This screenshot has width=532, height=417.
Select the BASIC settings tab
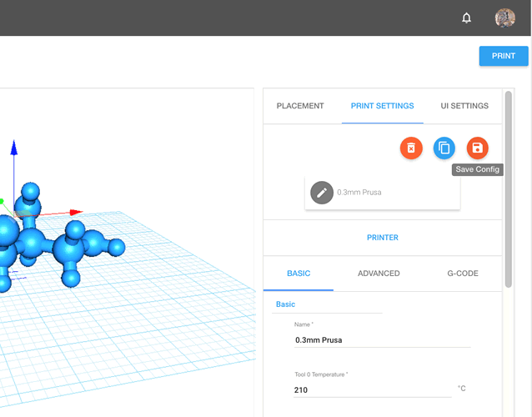(x=299, y=274)
